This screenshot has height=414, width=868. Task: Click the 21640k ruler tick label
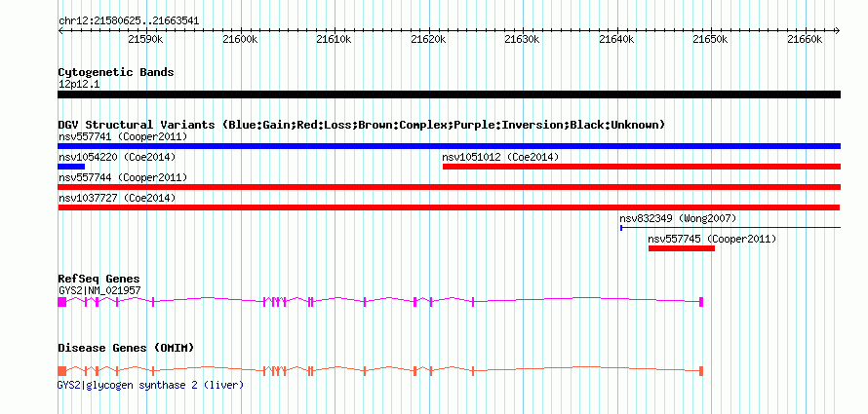click(x=616, y=40)
